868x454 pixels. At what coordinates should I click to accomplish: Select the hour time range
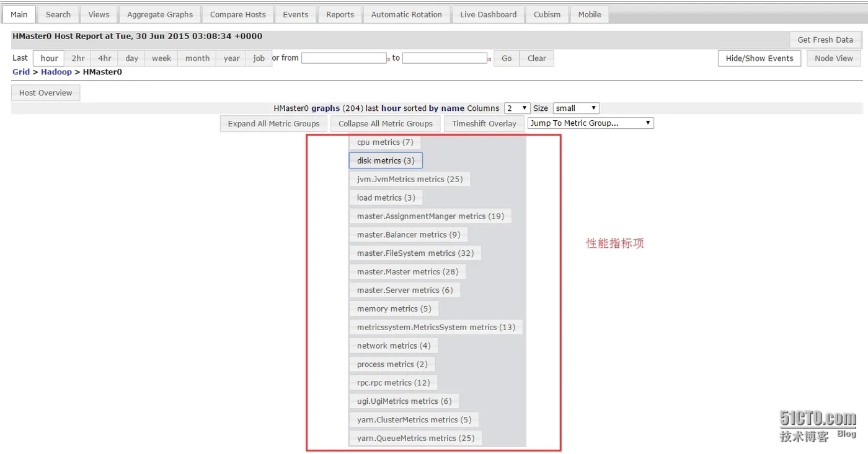pyautogui.click(x=49, y=58)
